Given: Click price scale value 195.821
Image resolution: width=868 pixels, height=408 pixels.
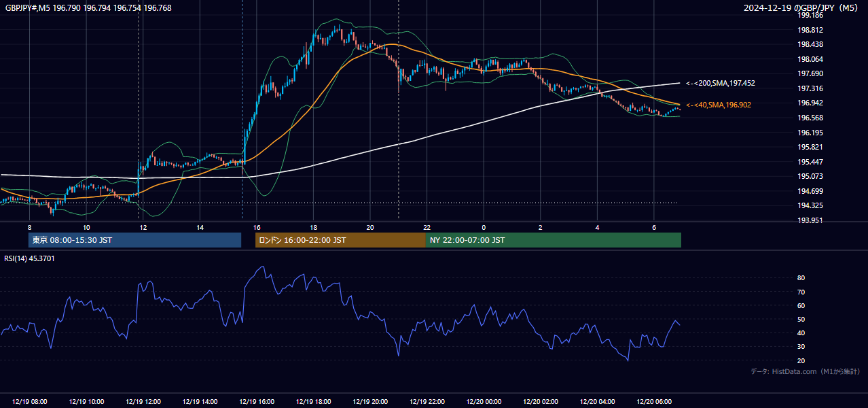Looking at the screenshot, I should click(812, 147).
